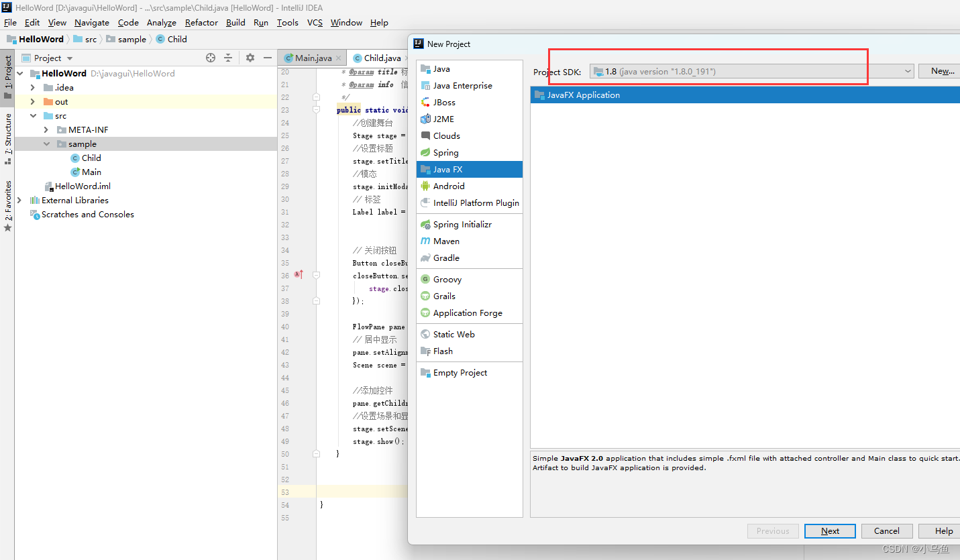Select the Main class in project tree

click(x=86, y=172)
